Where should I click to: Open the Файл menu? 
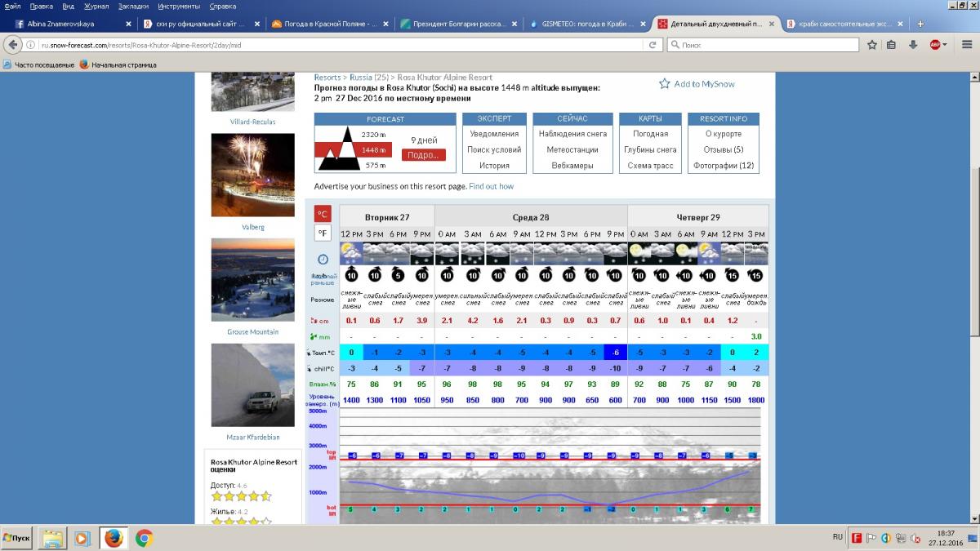coord(12,6)
